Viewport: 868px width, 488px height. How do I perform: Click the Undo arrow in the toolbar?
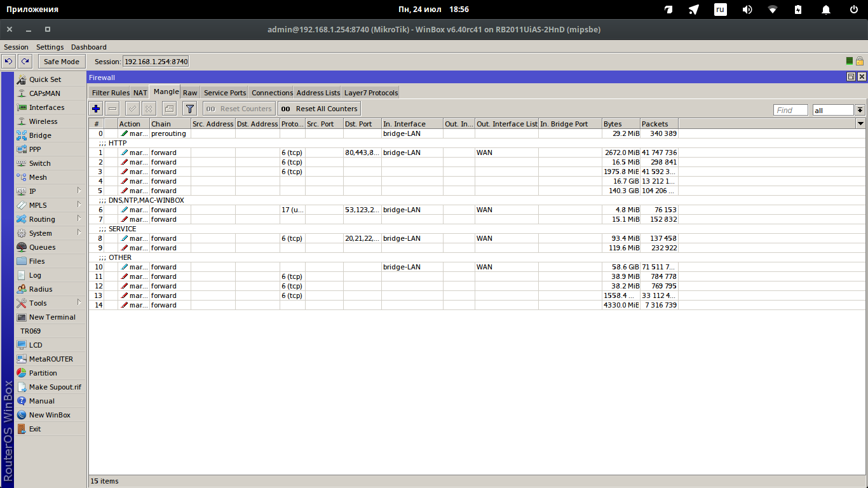point(9,62)
